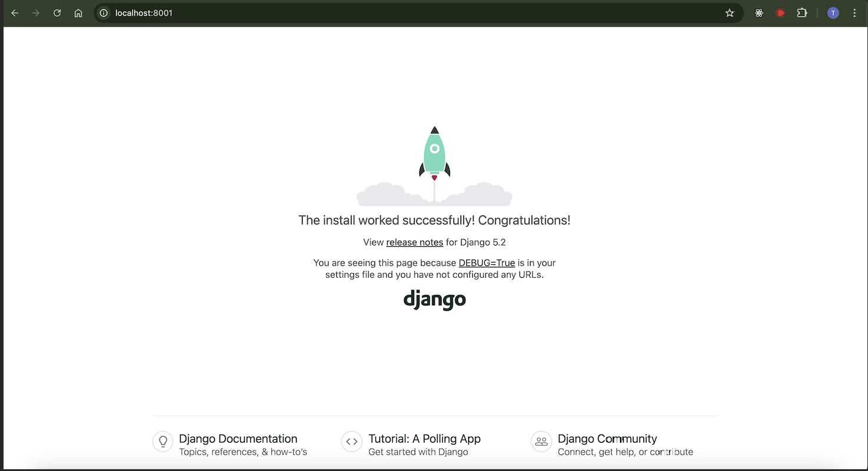
Task: Click the red recording extension icon
Action: point(780,13)
